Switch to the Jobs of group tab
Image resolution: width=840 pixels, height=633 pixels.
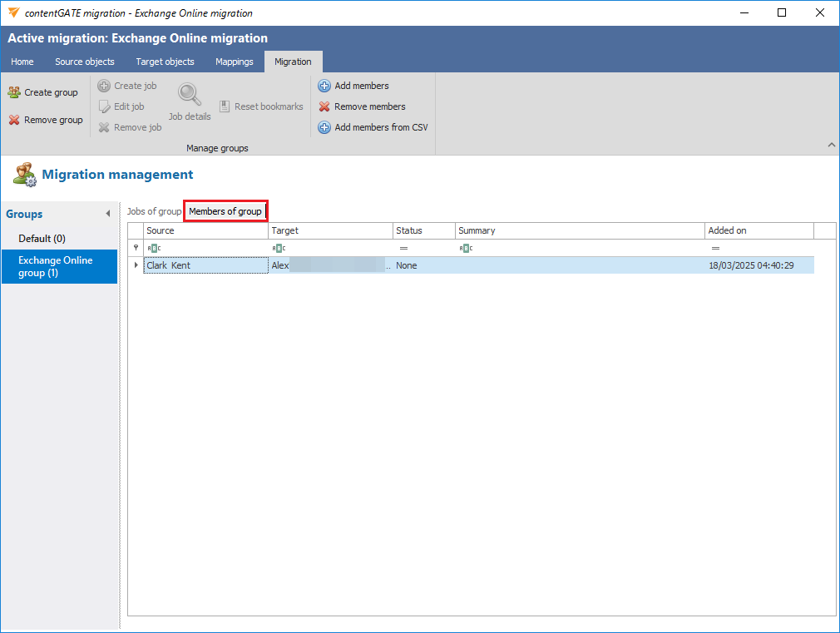154,211
